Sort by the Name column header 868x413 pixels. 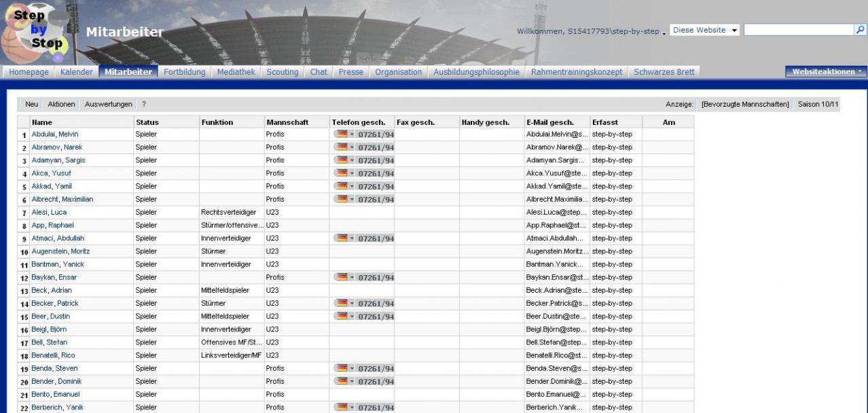click(41, 122)
